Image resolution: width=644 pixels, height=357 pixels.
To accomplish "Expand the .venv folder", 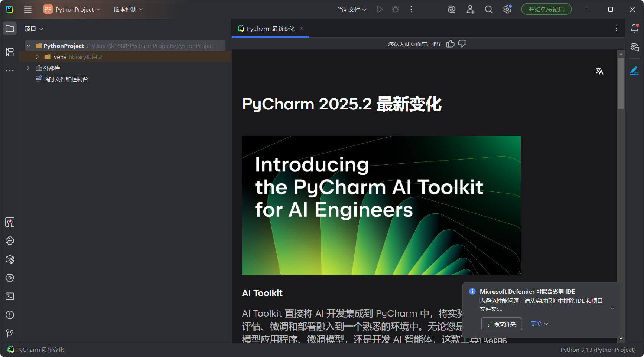I will pyautogui.click(x=38, y=57).
